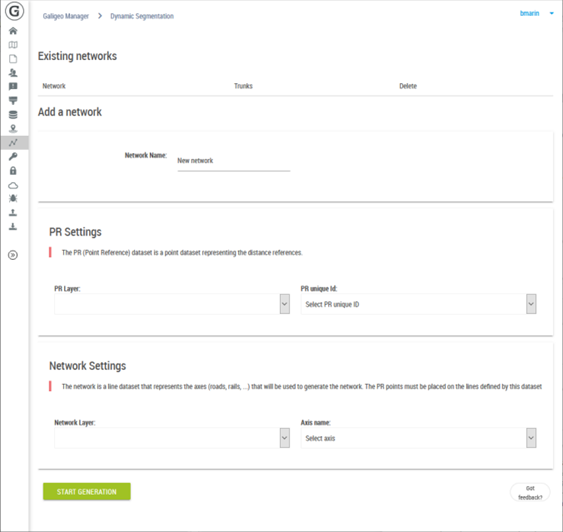The width and height of the screenshot is (563, 532).
Task: Click the Dynamic Segmentation breadcrumb
Action: tap(142, 16)
